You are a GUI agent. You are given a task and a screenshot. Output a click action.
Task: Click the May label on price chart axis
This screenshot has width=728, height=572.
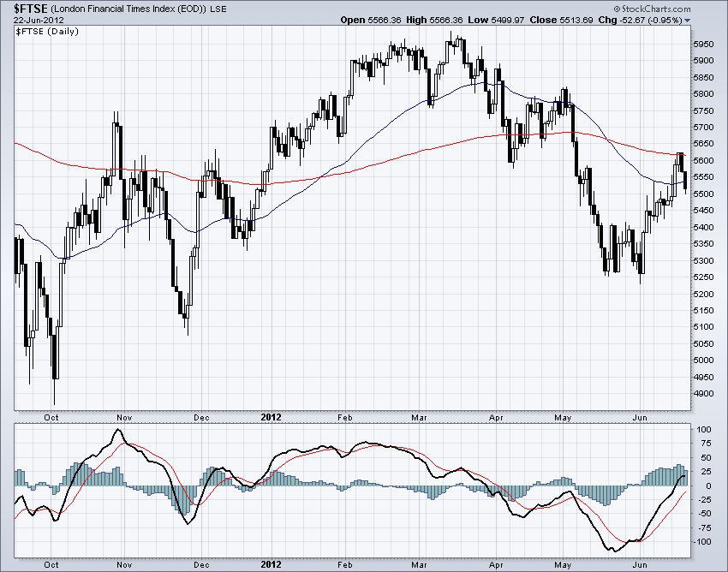point(563,417)
